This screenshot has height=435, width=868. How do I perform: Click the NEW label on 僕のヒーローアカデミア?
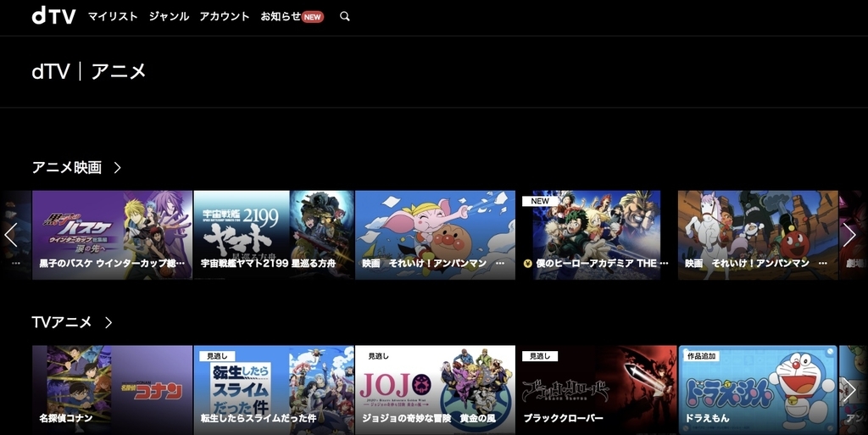[x=540, y=202]
